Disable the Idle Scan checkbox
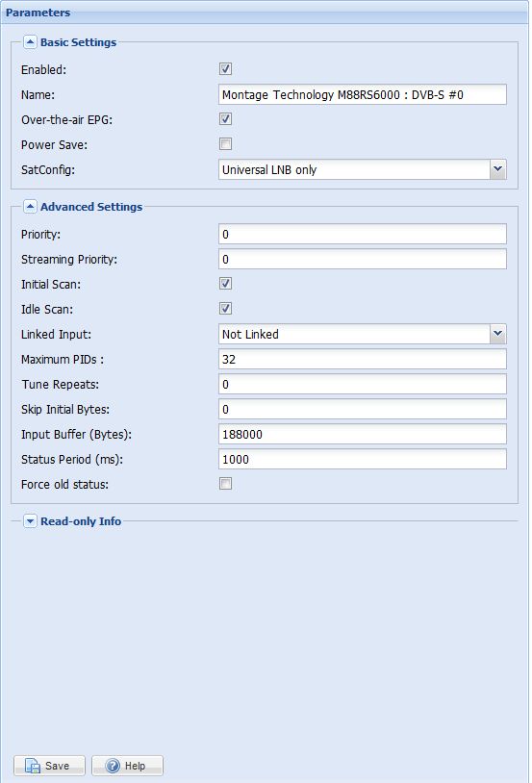Screen dimensions: 532x783 [x=225, y=308]
